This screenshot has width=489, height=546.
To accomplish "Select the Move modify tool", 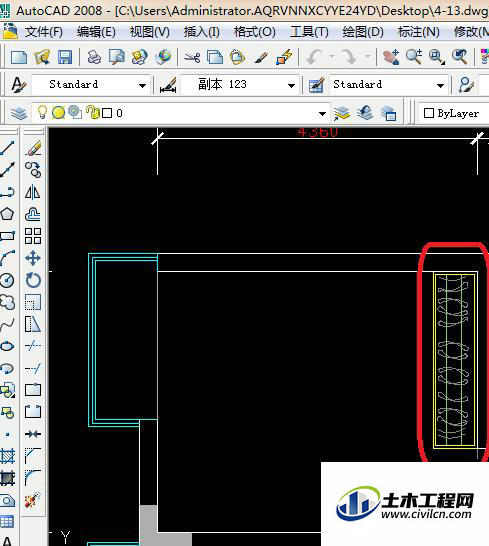I will 33,258.
